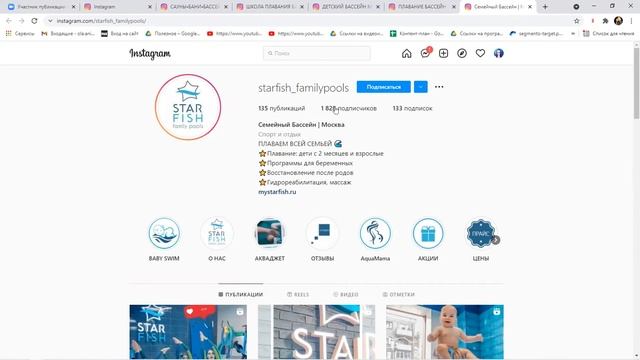The height and width of the screenshot is (360, 640).
Task: Open Instagram home feed icon
Action: [407, 53]
